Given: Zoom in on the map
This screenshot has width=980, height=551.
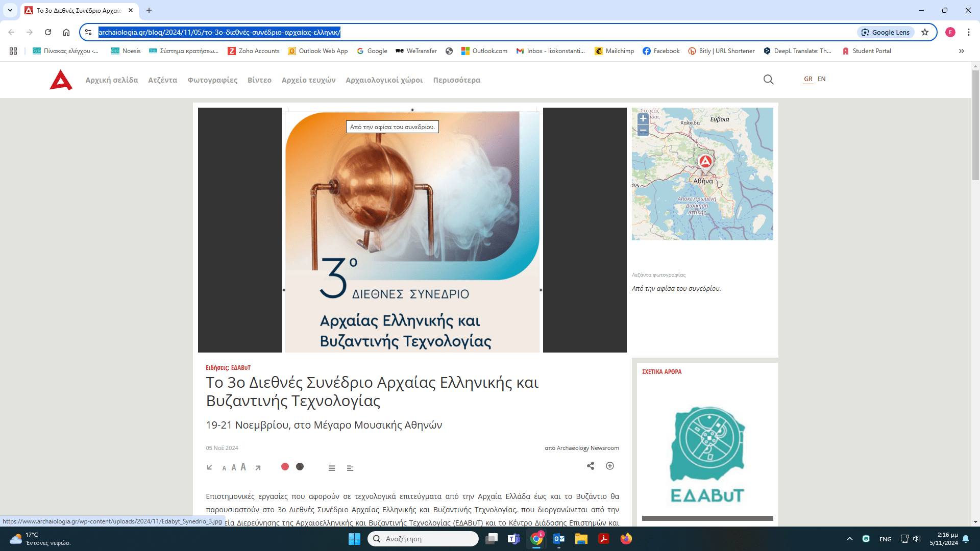Looking at the screenshot, I should click(643, 118).
